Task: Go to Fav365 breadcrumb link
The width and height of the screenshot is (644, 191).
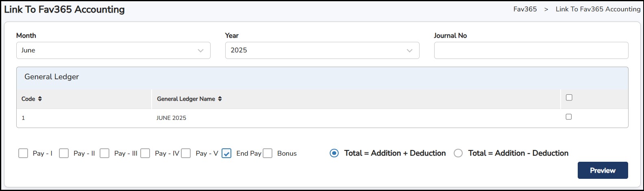Action: (525, 9)
